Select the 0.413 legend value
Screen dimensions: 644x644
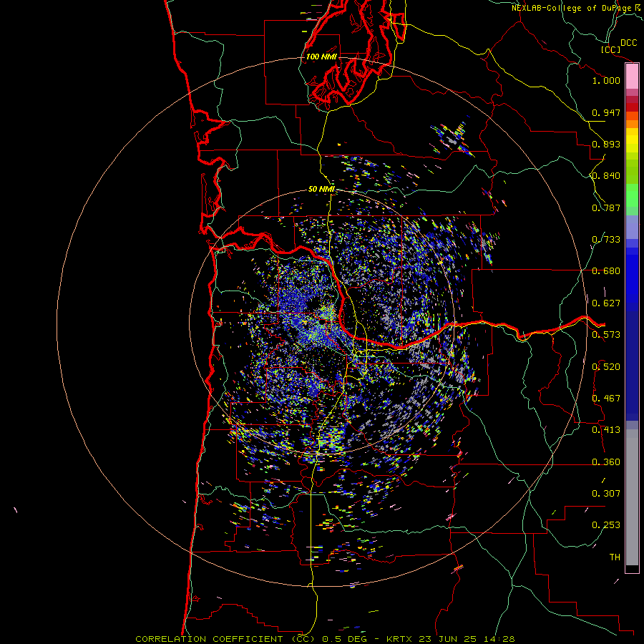coord(606,430)
